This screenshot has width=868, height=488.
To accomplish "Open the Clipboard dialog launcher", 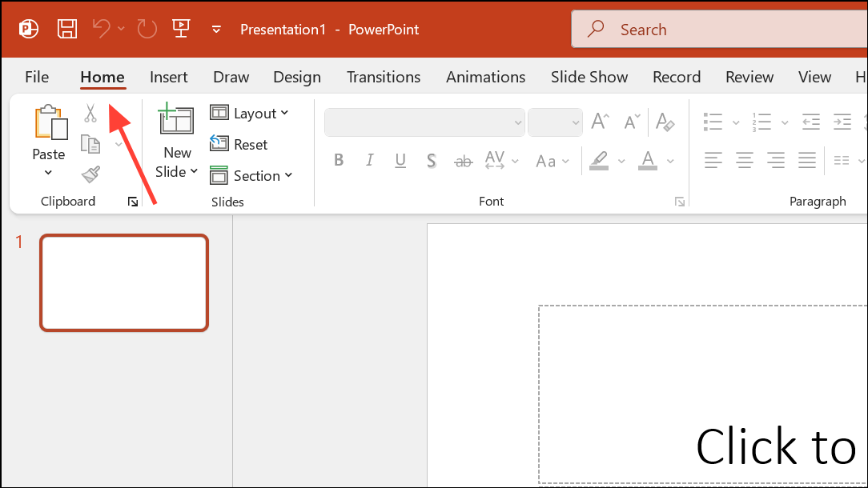I will tap(132, 202).
